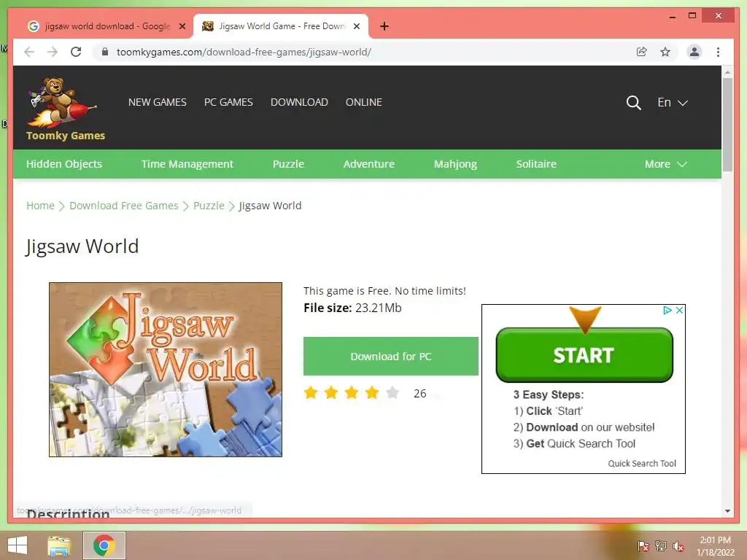Click the Toomky Games text logo
The image size is (747, 560).
pyautogui.click(x=65, y=136)
